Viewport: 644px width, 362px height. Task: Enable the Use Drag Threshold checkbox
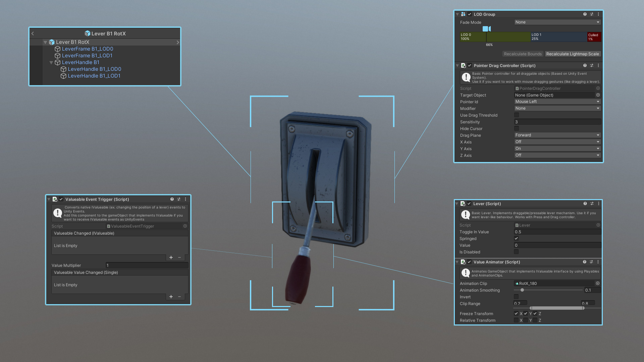pyautogui.click(x=517, y=115)
